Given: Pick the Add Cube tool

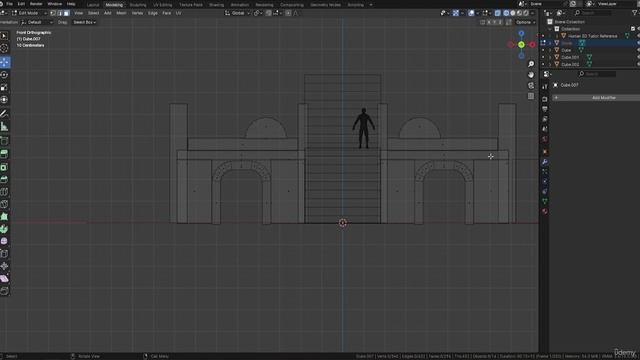Looking at the screenshot, I should (4, 141).
